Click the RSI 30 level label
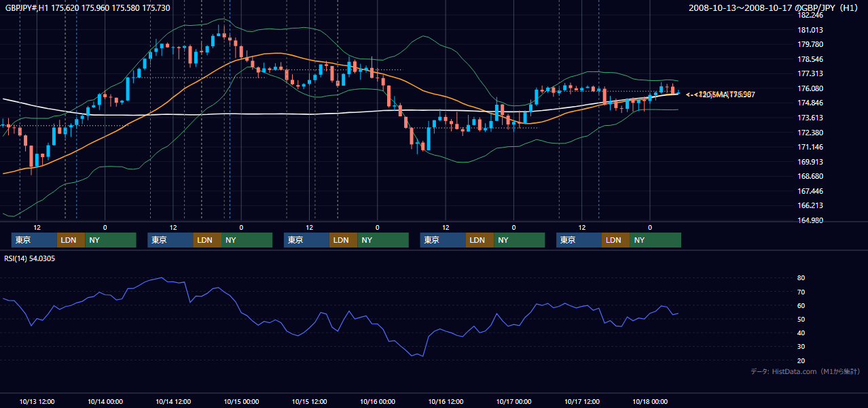868x408 pixels. coord(801,347)
